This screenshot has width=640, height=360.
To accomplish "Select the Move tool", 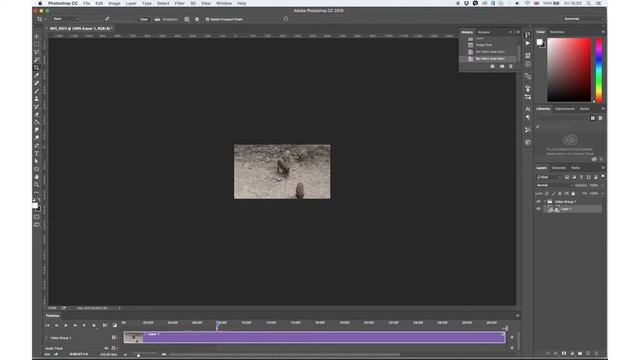I will point(37,36).
